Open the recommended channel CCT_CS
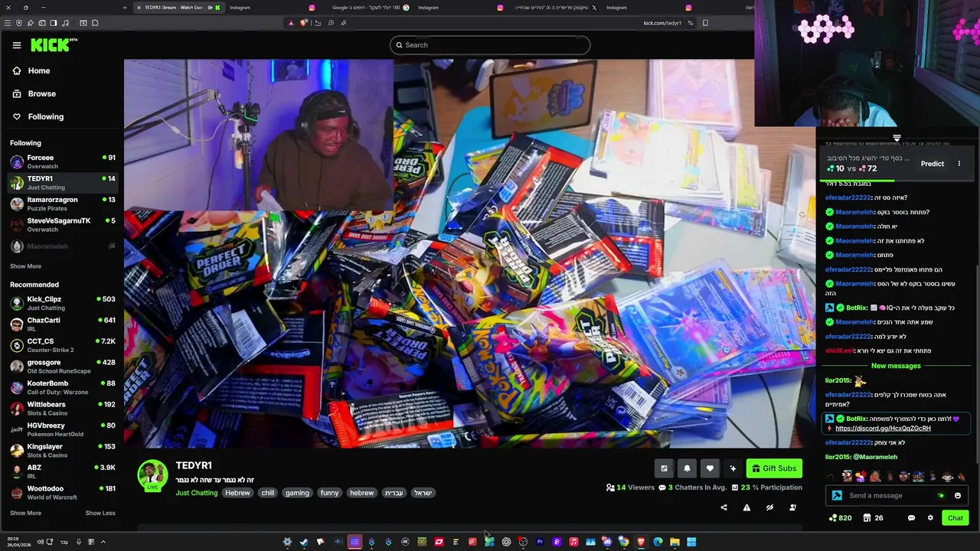Viewport: 980px width, 551px height. tap(62, 345)
